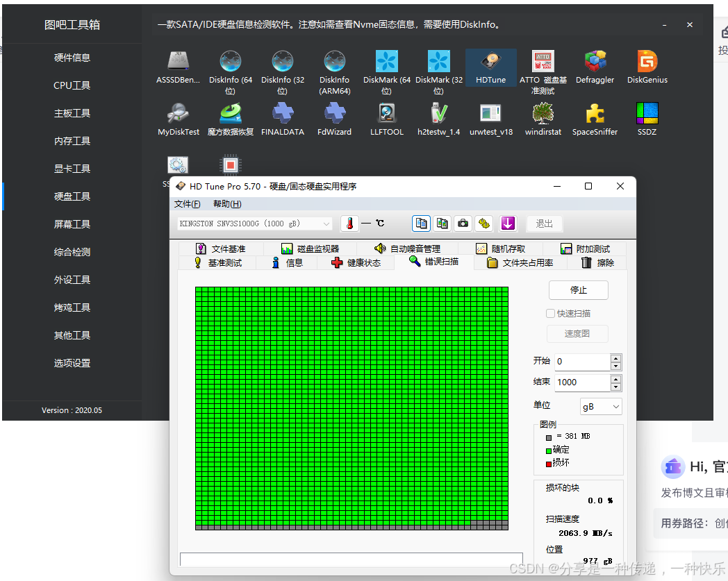Viewport: 728px width, 581px height.
Task: Click camera save screenshot icon
Action: 463,224
